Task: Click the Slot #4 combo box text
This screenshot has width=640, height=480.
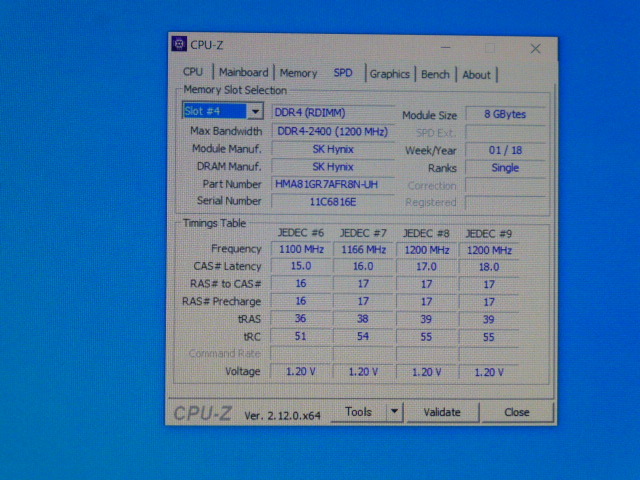Action: (x=215, y=111)
